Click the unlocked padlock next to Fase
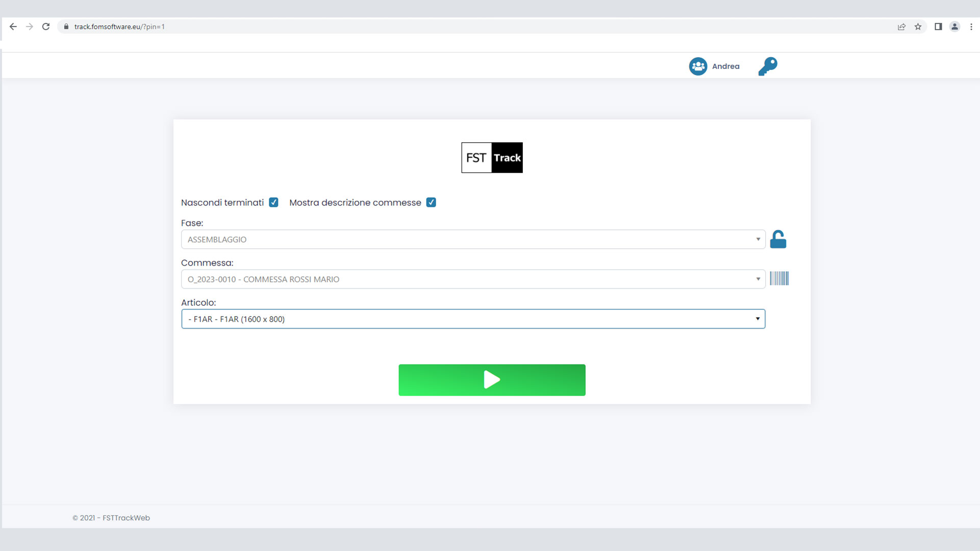The height and width of the screenshot is (551, 980). (778, 239)
